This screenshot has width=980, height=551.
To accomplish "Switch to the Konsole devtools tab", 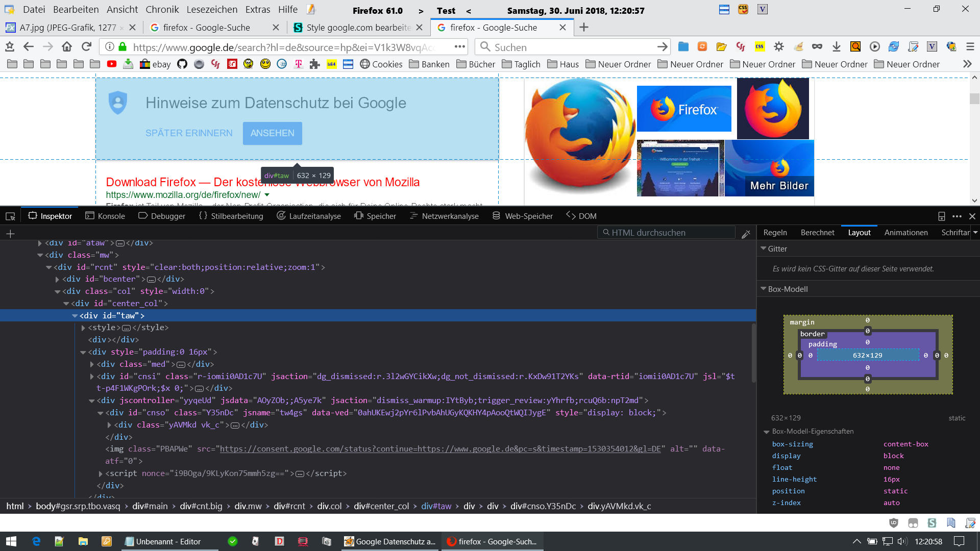I will click(105, 216).
